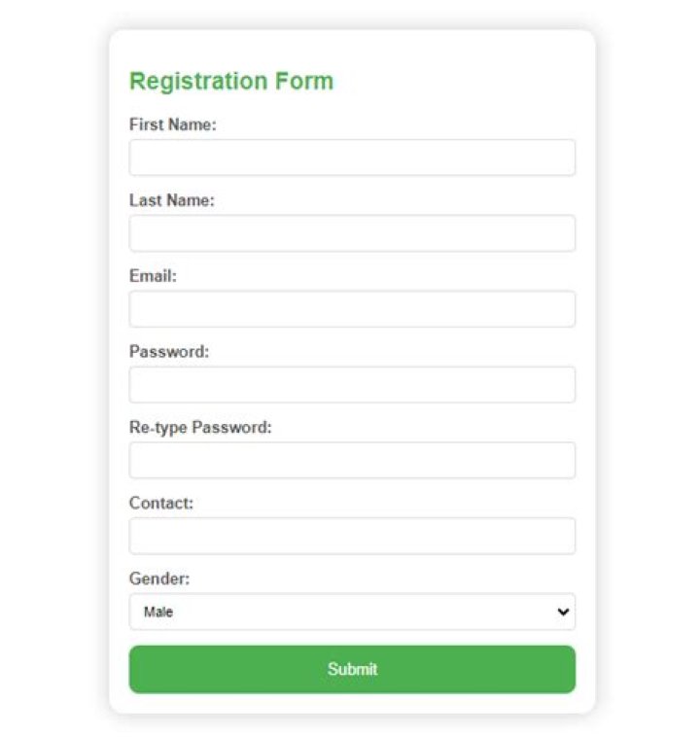
Task: Click the 'Password:' field label
Action: click(168, 352)
